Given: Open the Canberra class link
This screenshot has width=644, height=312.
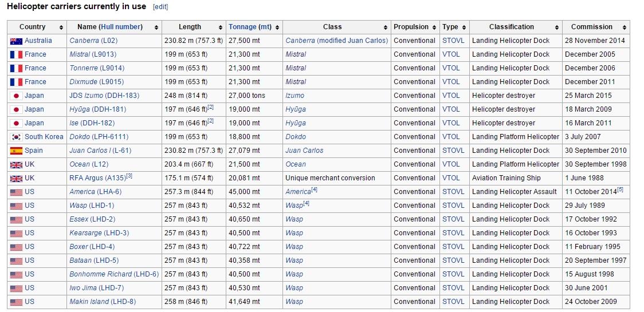Looking at the screenshot, I should (337, 41).
